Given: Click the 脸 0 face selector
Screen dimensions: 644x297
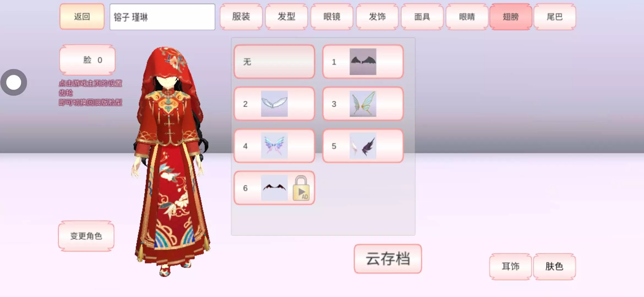Looking at the screenshot, I should (x=88, y=60).
